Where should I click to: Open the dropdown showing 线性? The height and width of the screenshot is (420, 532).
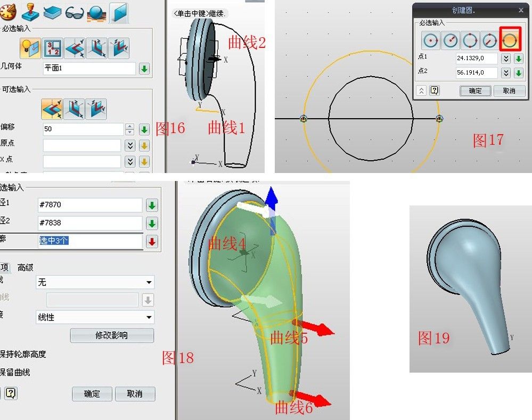(95, 317)
